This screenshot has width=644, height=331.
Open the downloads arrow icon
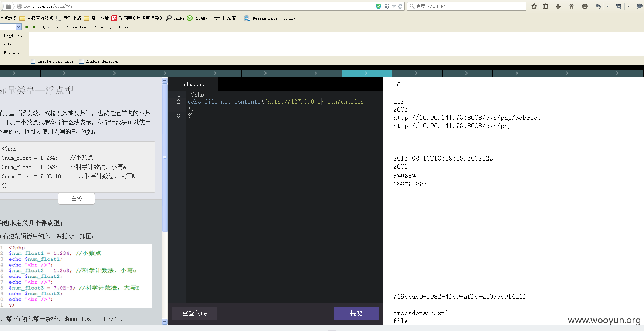point(558,6)
